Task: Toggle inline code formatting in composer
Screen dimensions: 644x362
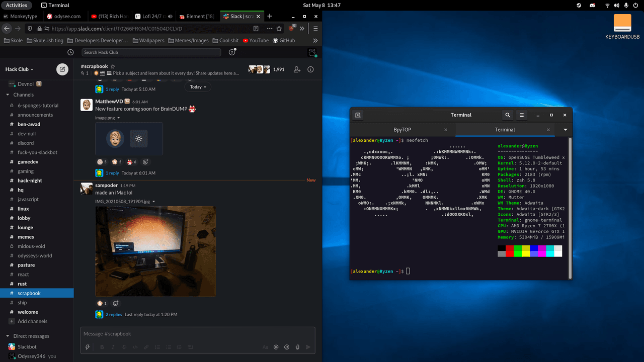Action: tap(135, 347)
